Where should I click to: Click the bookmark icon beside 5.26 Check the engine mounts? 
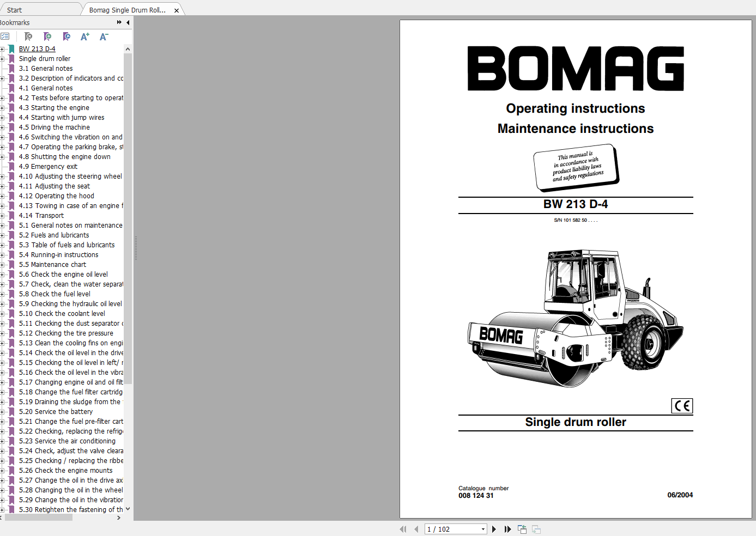coord(11,471)
